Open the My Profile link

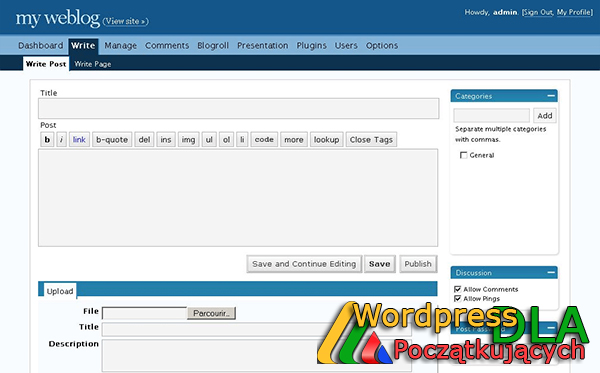[x=574, y=12]
